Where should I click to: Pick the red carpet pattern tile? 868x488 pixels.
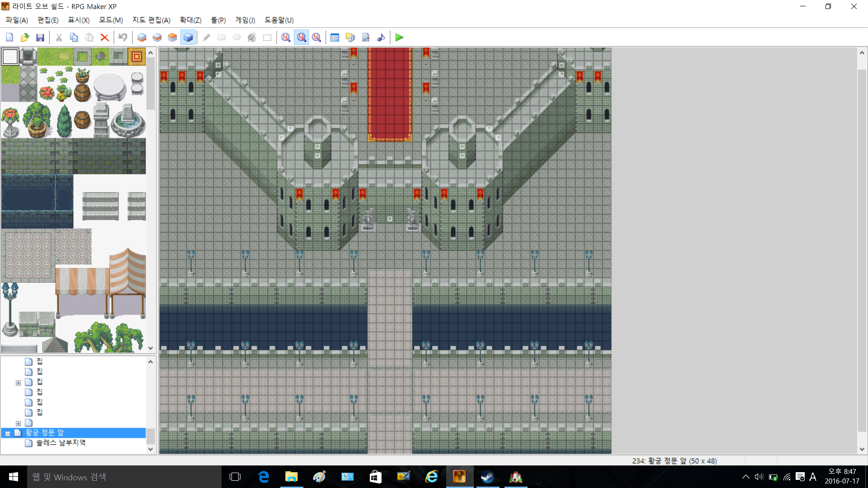pyautogui.click(x=137, y=56)
